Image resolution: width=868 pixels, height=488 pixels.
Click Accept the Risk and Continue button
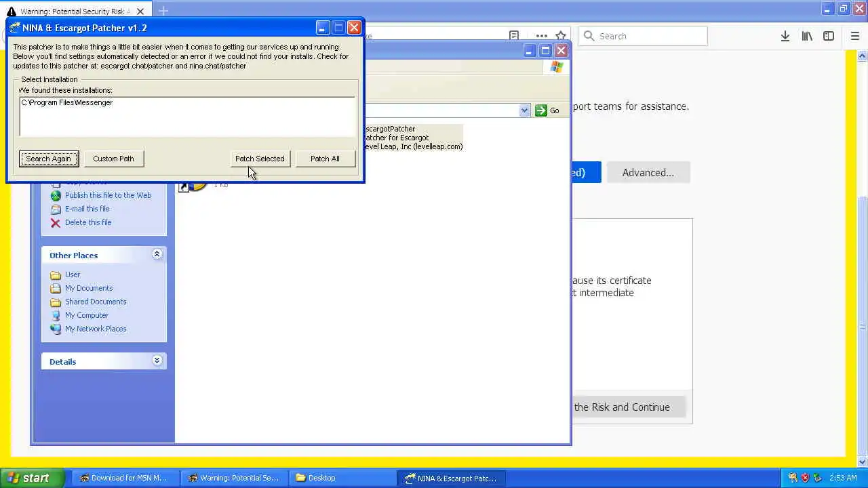click(629, 407)
